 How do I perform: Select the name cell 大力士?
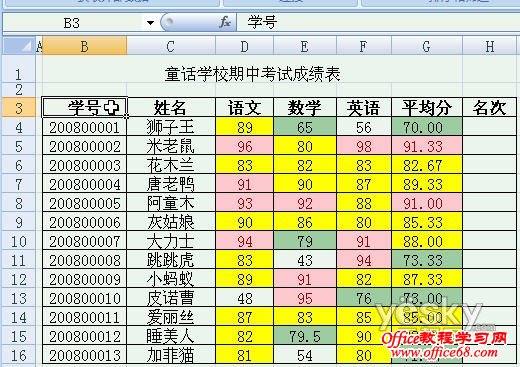click(171, 241)
